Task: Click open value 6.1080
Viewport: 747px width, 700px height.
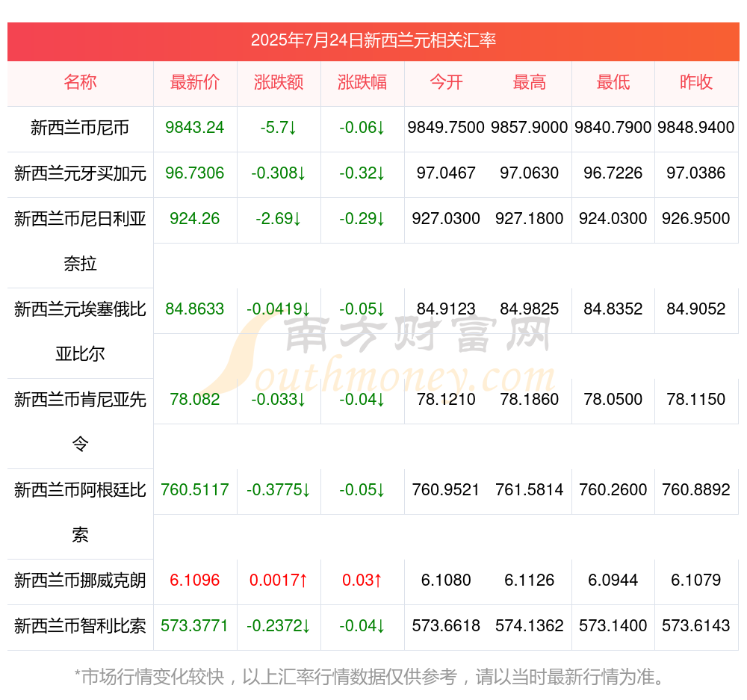Action: (446, 580)
